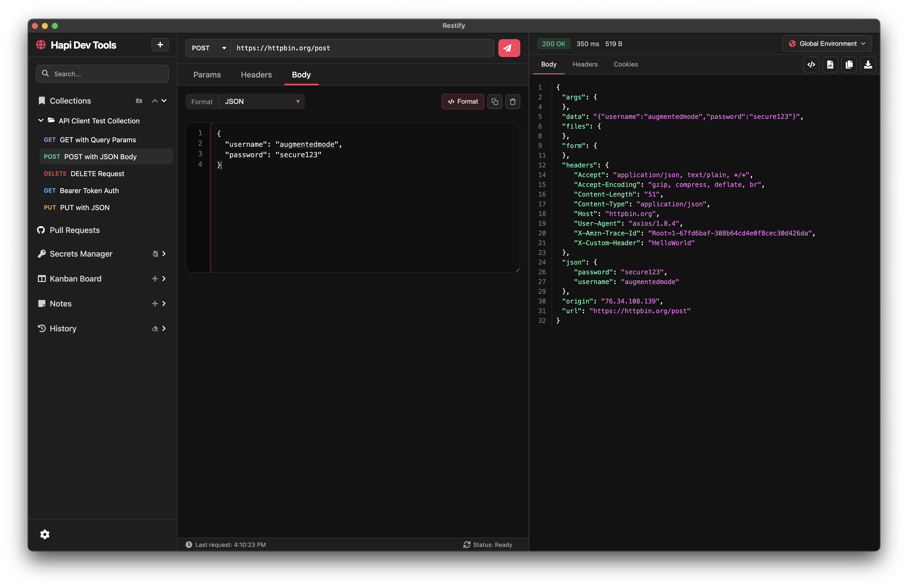Open the Pull Requests section

pyautogui.click(x=75, y=230)
